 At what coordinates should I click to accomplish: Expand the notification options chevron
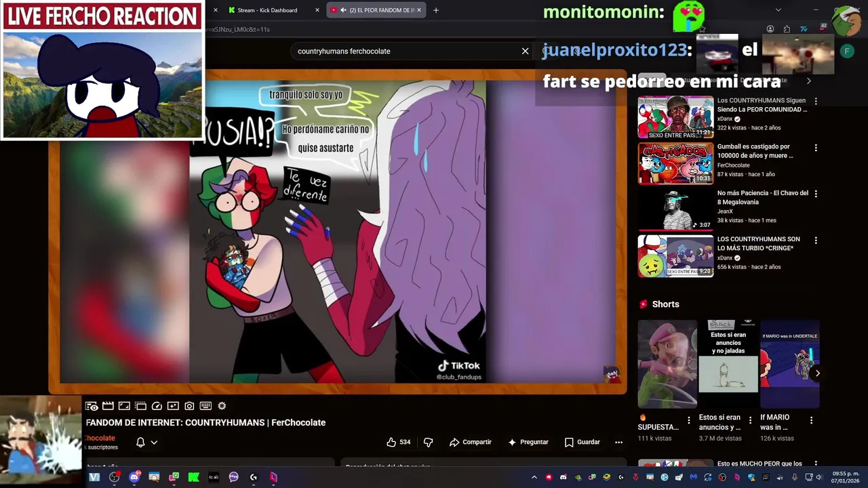coord(154,442)
